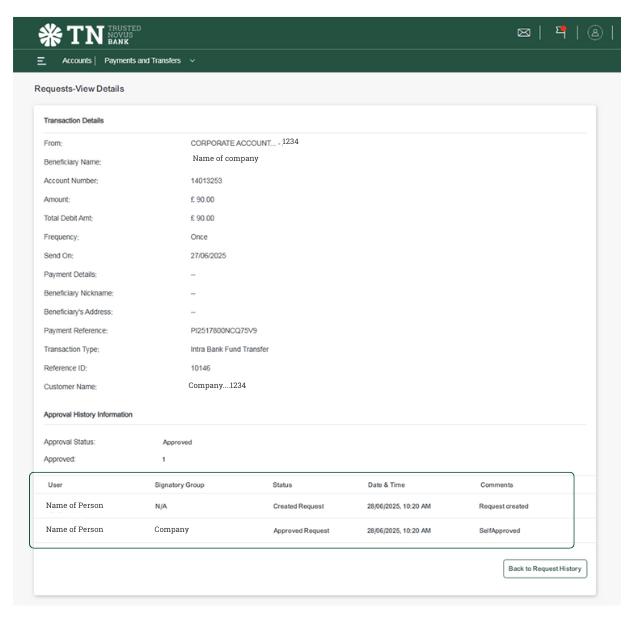This screenshot has height=621, width=630.
Task: Click the Transaction Details heading
Action: pyautogui.click(x=74, y=121)
